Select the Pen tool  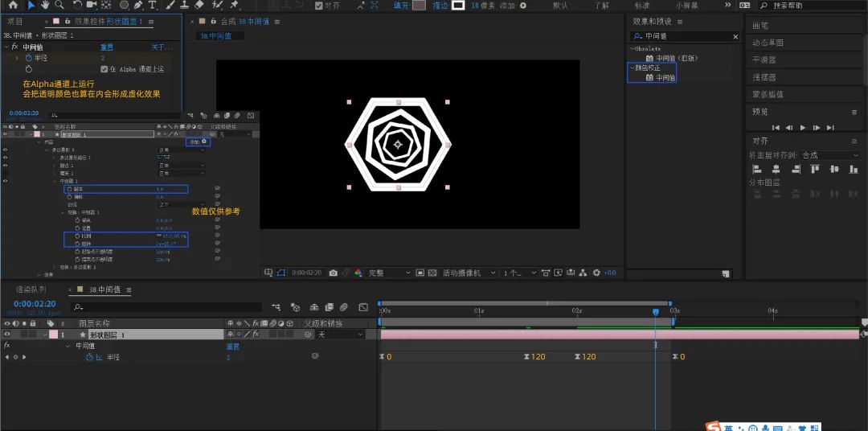(x=138, y=5)
